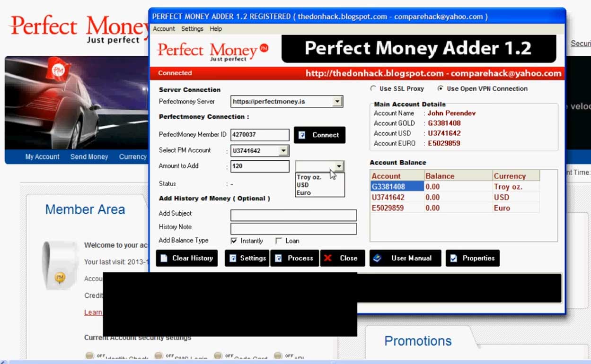The image size is (591, 364).
Task: Focus the History Note text field
Action: 293,229
